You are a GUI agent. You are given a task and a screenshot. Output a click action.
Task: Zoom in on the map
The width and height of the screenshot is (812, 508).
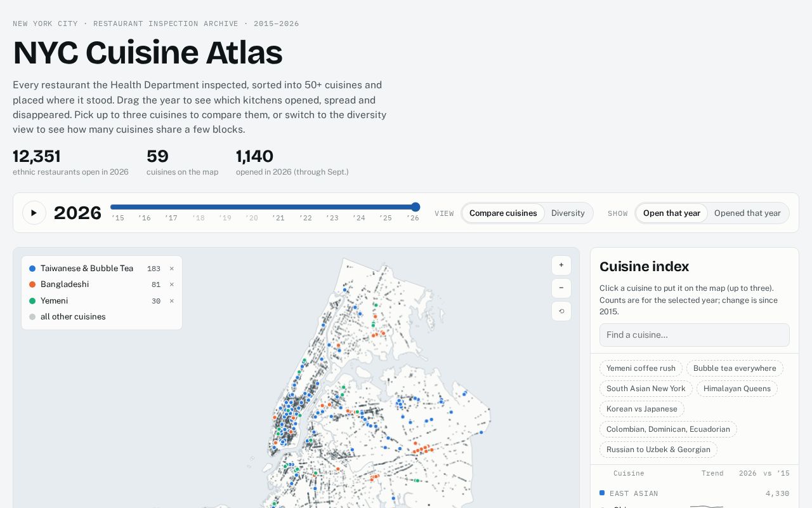(x=561, y=265)
